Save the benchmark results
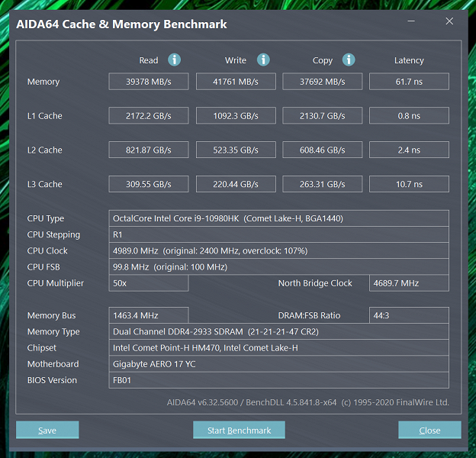The width and height of the screenshot is (476, 458). pyautogui.click(x=47, y=430)
